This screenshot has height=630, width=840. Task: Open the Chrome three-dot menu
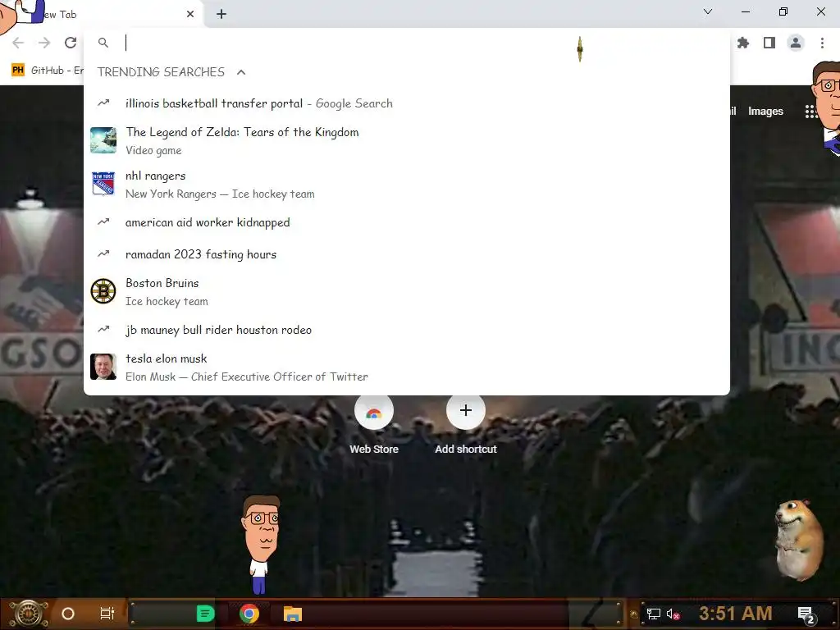pyautogui.click(x=822, y=43)
